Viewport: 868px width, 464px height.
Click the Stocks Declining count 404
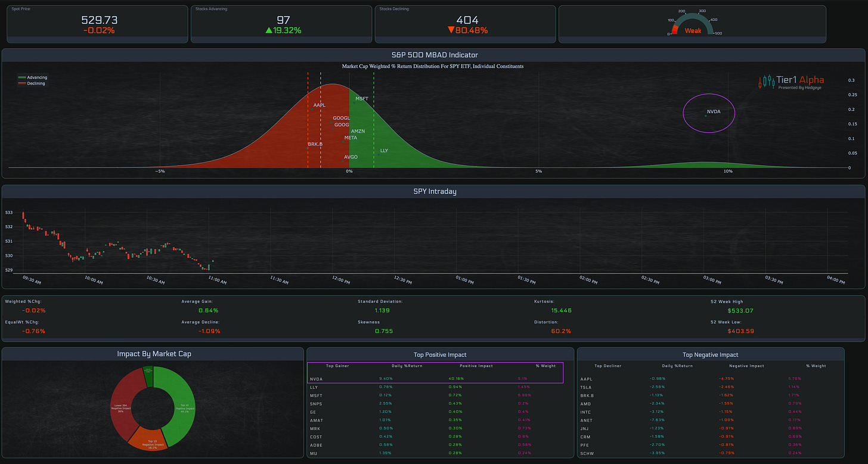[x=467, y=20]
